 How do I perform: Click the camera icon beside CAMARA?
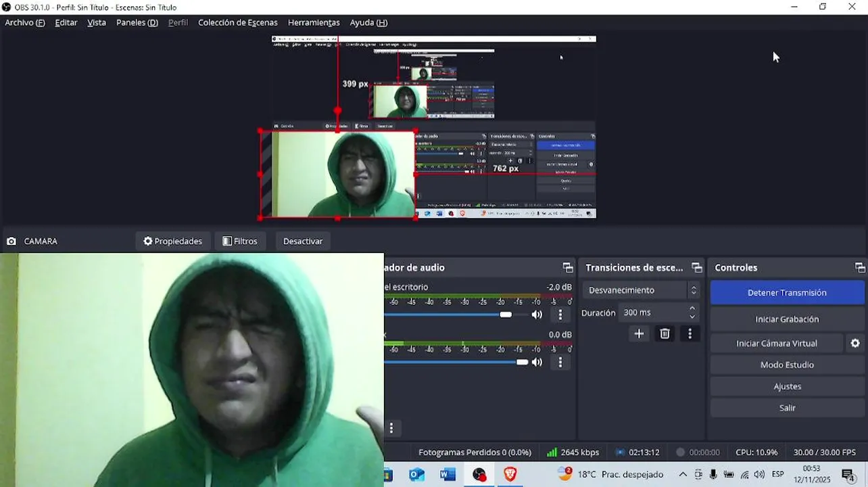point(11,241)
